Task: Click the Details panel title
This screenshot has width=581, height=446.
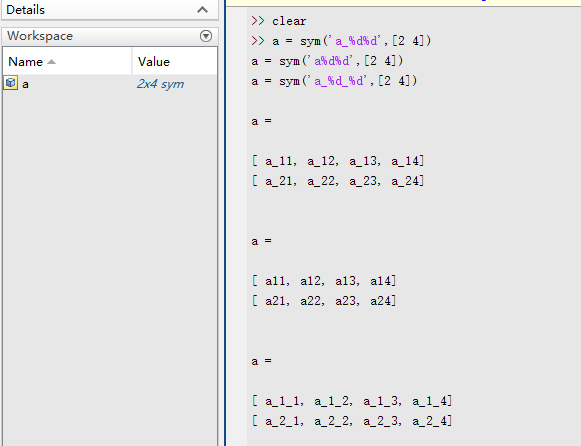Action: pos(26,10)
